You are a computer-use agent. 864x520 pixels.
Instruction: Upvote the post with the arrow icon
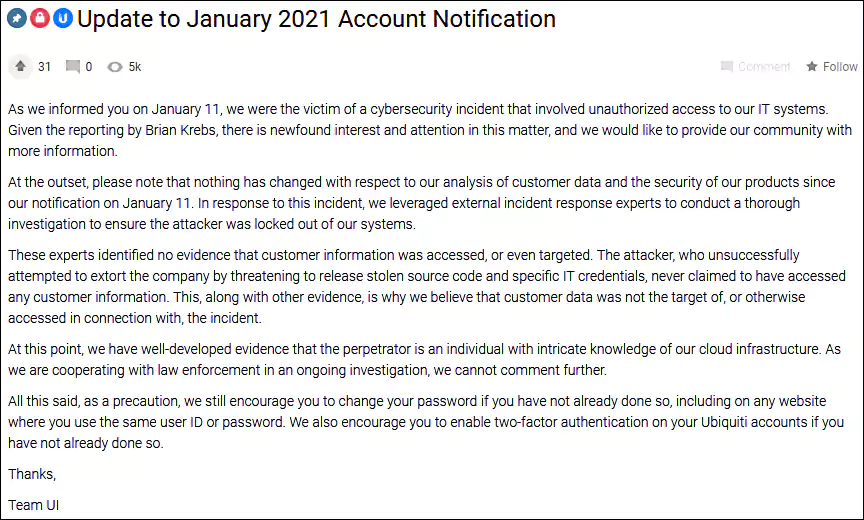20,67
